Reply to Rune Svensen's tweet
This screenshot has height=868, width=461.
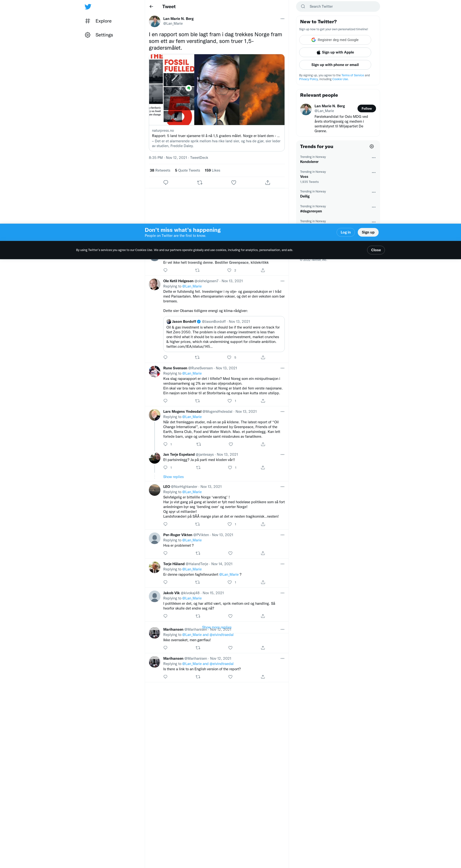tap(165, 401)
